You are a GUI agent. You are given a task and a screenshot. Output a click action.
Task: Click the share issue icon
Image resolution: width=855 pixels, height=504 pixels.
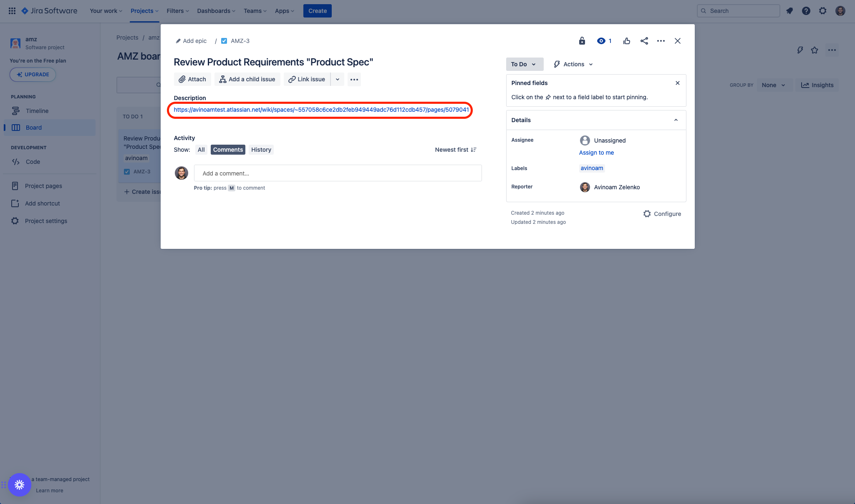pyautogui.click(x=644, y=41)
